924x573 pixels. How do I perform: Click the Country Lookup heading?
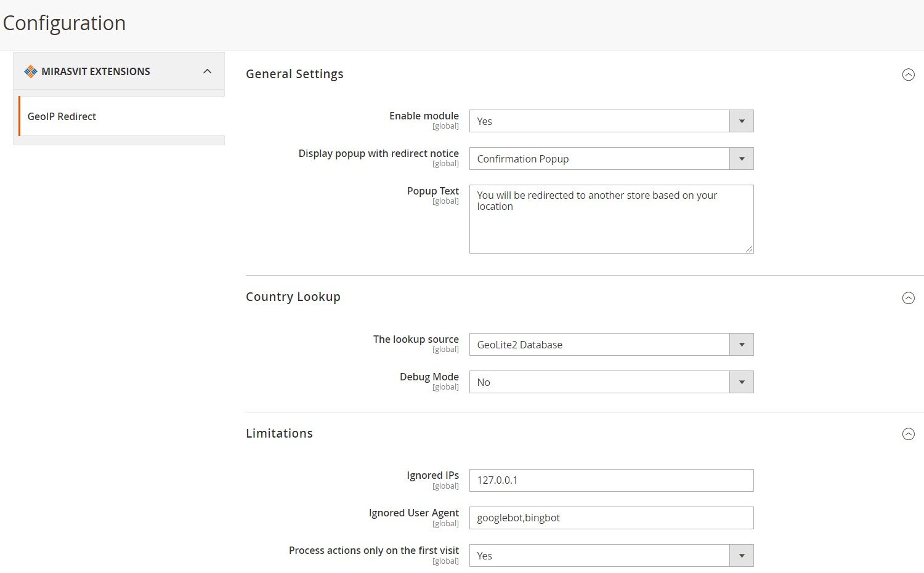click(293, 297)
